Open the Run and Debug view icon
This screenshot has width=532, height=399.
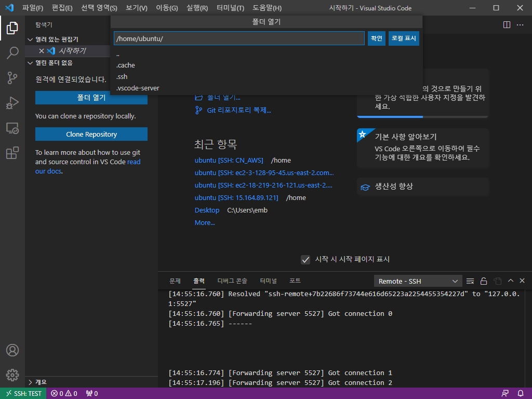pyautogui.click(x=12, y=103)
